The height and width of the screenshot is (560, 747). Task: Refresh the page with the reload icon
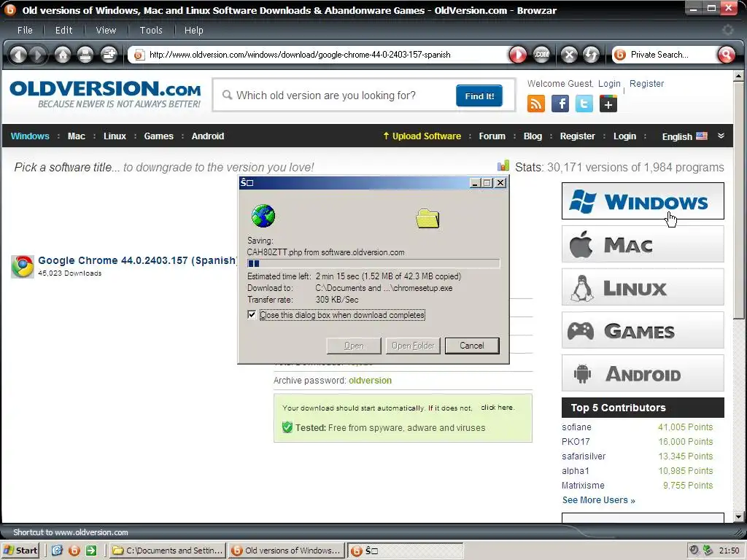pos(591,55)
